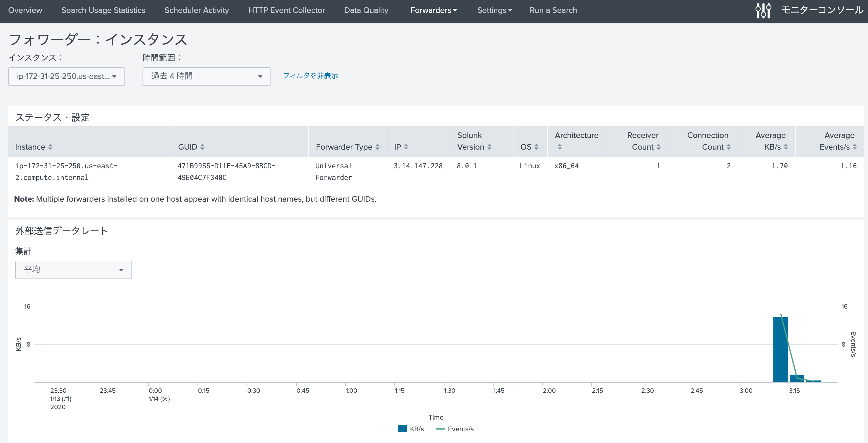Open the Forwarders menu

(434, 10)
